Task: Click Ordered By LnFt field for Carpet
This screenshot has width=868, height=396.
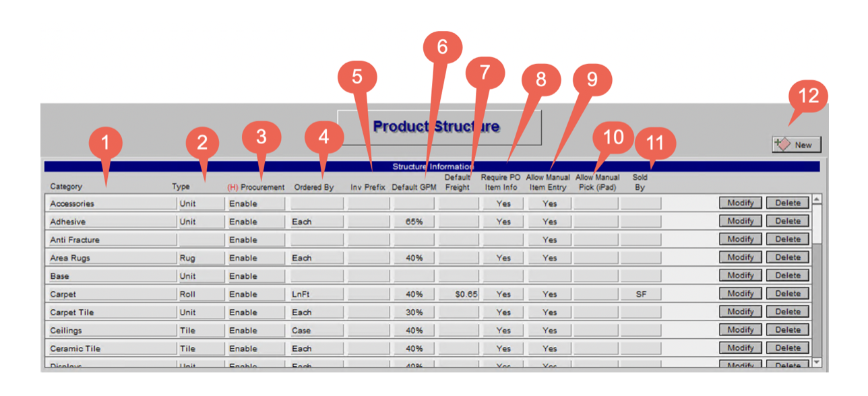Action: pos(317,294)
